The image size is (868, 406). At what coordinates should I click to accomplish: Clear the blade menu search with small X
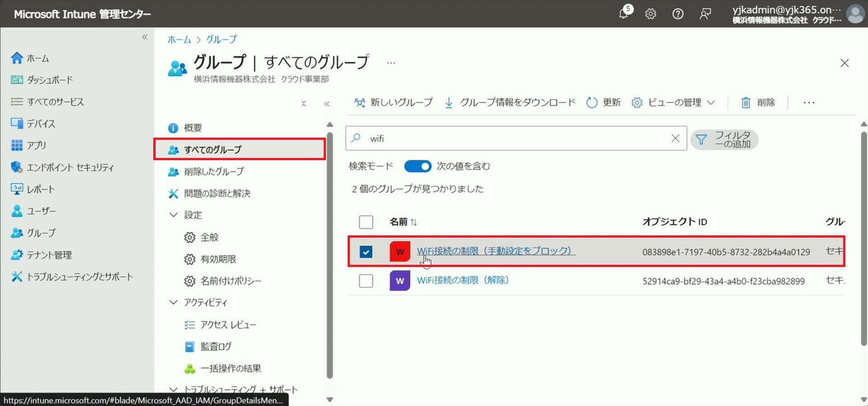(304, 104)
